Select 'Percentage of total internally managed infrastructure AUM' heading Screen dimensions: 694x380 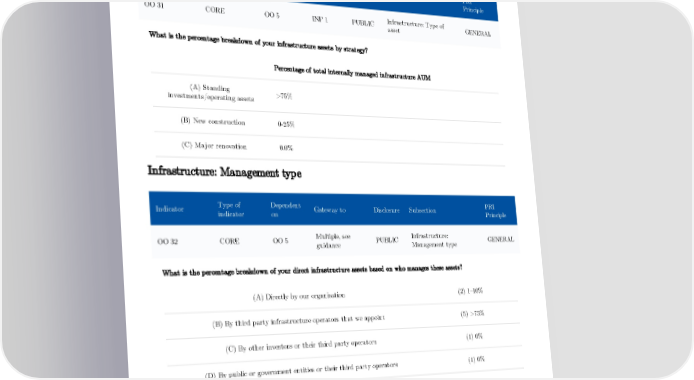pos(352,73)
